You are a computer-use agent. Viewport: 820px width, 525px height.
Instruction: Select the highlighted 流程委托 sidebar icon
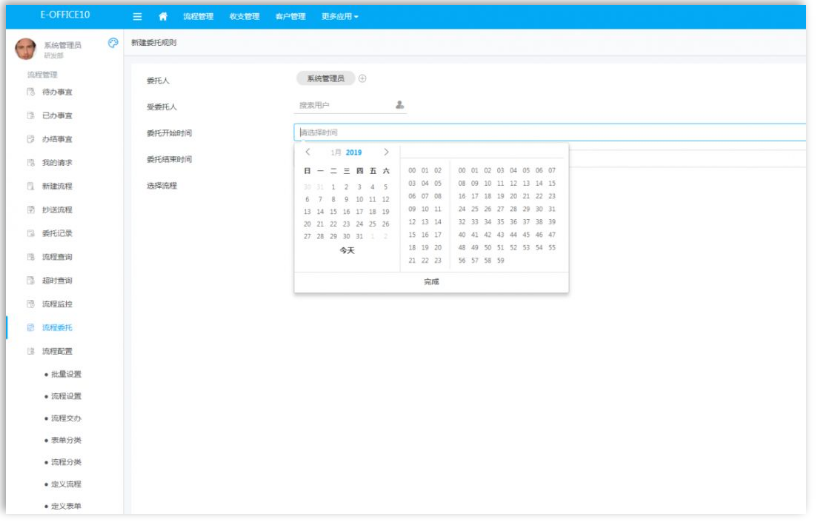tap(30, 327)
